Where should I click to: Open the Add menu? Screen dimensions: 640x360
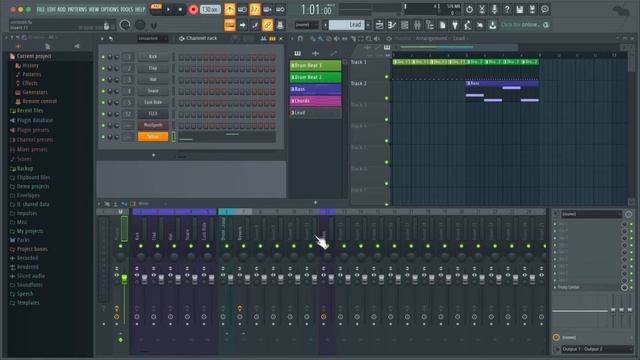coord(62,9)
